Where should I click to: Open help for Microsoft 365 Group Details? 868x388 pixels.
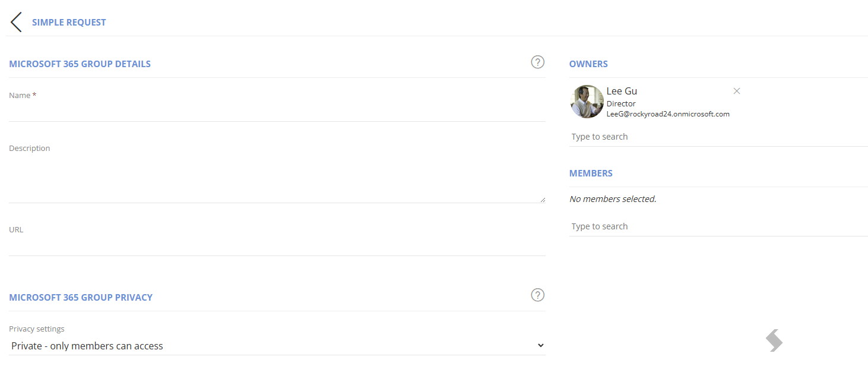click(537, 62)
